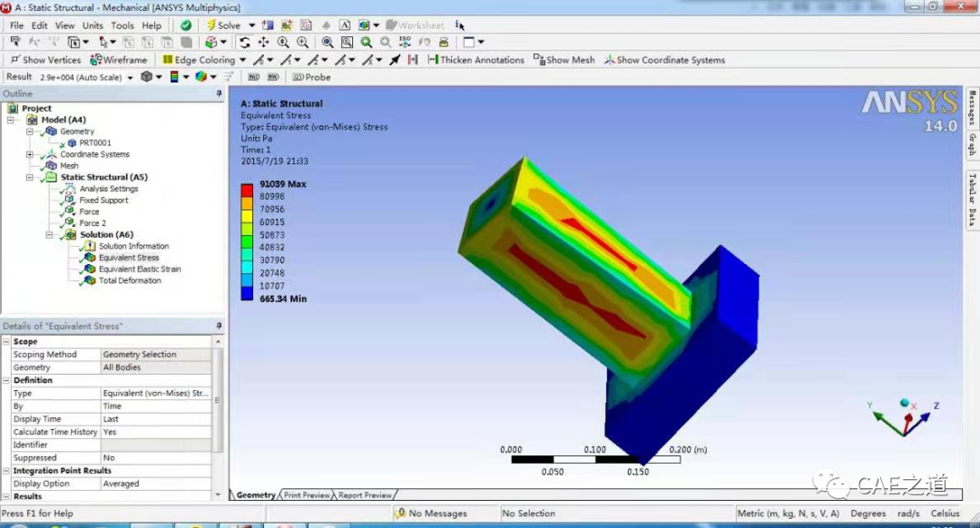Collapse the Geometry tree node
This screenshot has width=980, height=528.
click(29, 132)
